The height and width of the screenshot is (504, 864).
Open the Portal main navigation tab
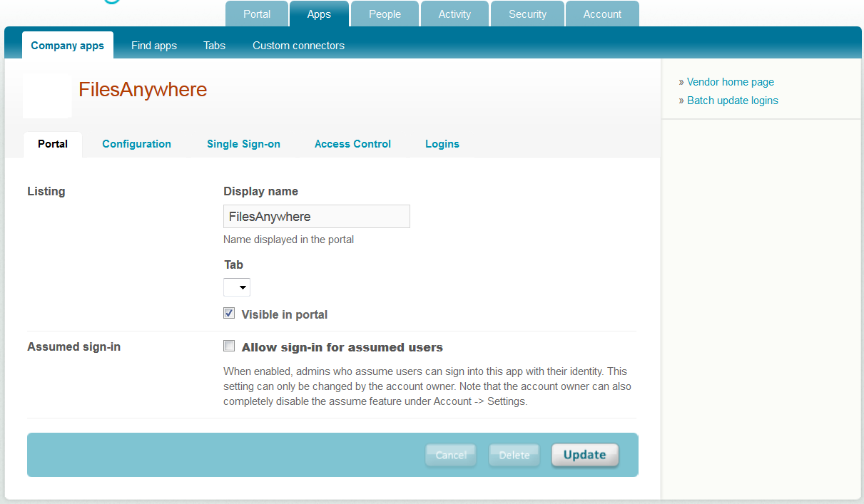[x=257, y=14]
